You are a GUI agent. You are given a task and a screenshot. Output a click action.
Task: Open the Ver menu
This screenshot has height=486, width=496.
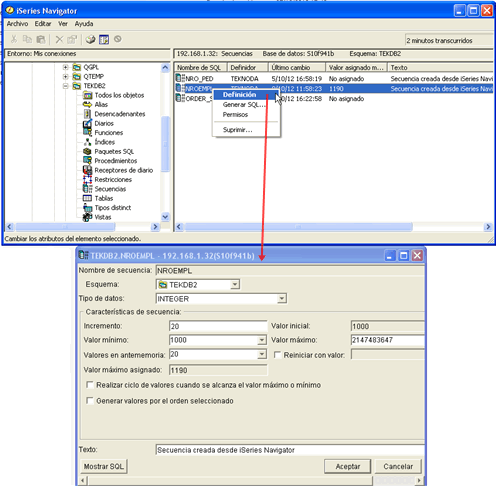63,24
